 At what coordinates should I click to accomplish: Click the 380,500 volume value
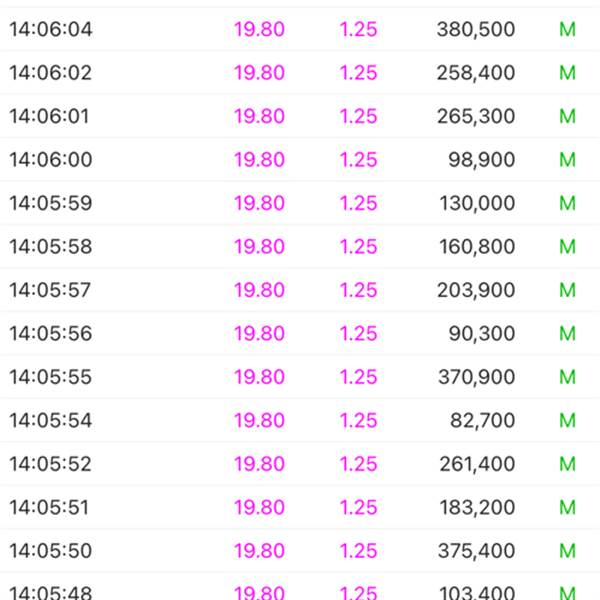click(x=476, y=29)
